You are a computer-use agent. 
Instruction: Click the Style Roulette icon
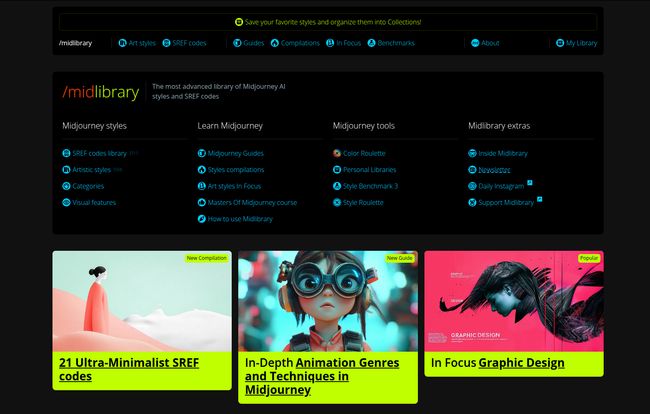coord(337,203)
